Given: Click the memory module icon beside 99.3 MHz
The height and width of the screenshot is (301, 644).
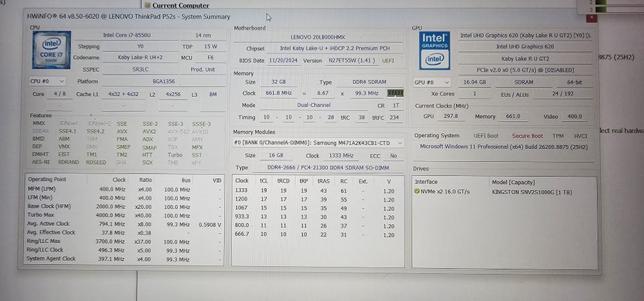Looking at the screenshot, I should pos(395,93).
